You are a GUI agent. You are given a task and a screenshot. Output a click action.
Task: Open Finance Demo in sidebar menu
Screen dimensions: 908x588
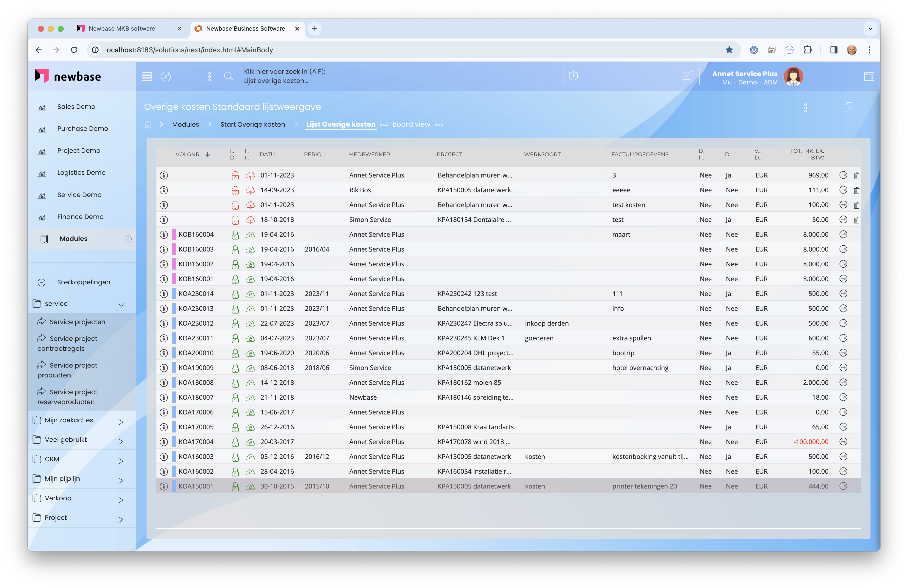click(80, 217)
